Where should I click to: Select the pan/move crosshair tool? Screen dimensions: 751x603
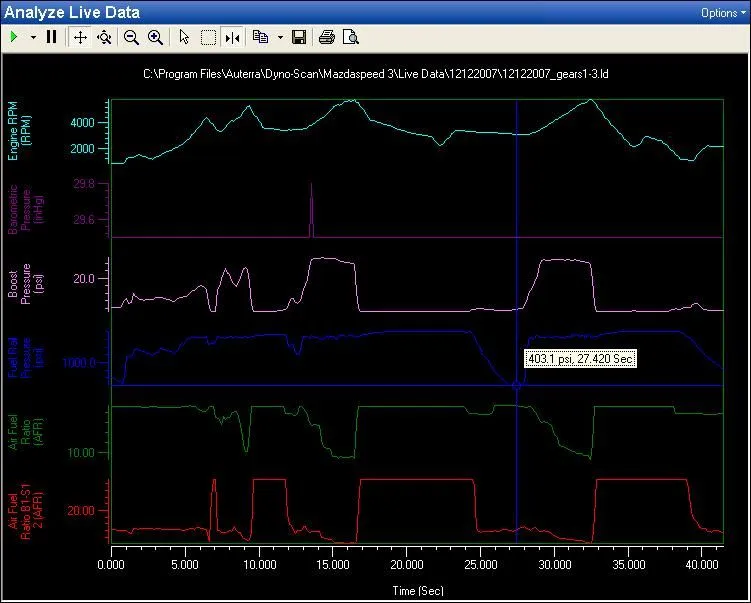click(x=81, y=37)
